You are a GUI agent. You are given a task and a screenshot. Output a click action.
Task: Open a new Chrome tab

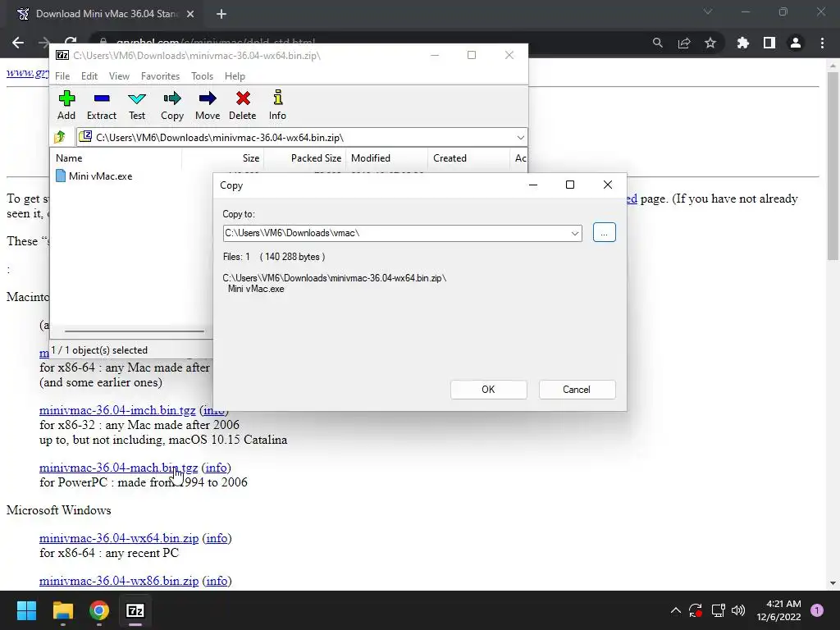pos(221,14)
